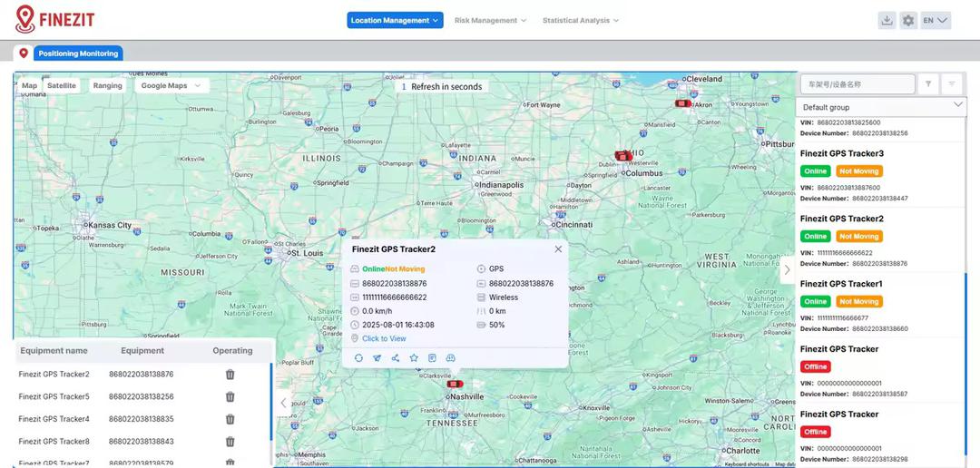Image resolution: width=980 pixels, height=468 pixels.
Task: Switch to Map view
Action: 29,85
